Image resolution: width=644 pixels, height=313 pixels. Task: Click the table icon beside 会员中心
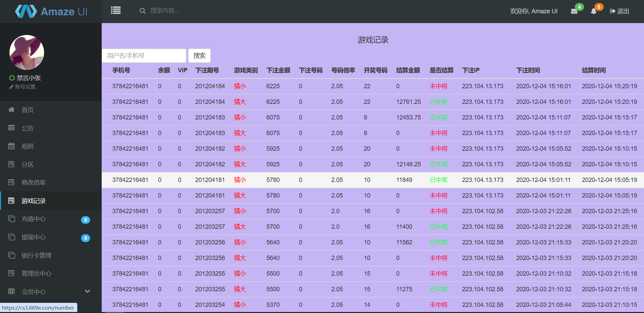12,291
